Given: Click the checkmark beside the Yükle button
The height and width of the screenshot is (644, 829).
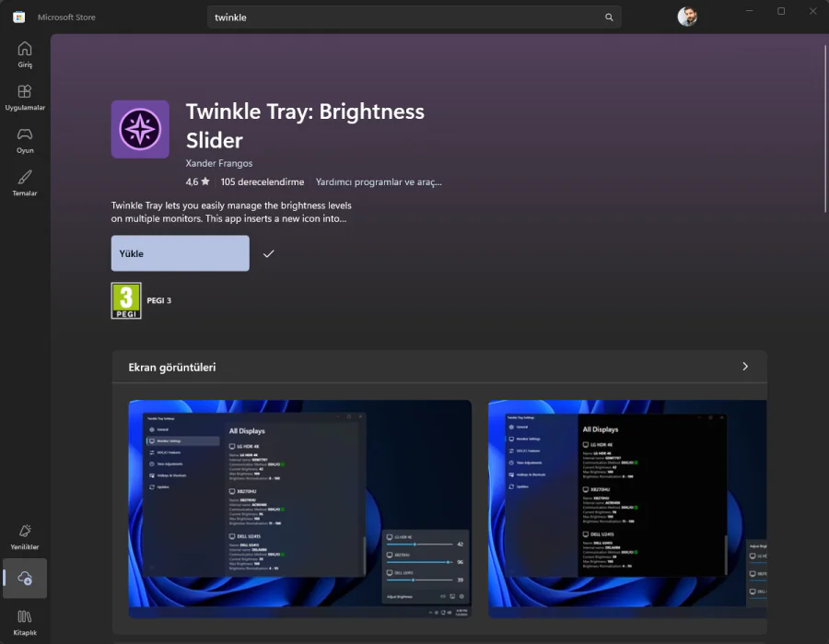Looking at the screenshot, I should pos(269,252).
